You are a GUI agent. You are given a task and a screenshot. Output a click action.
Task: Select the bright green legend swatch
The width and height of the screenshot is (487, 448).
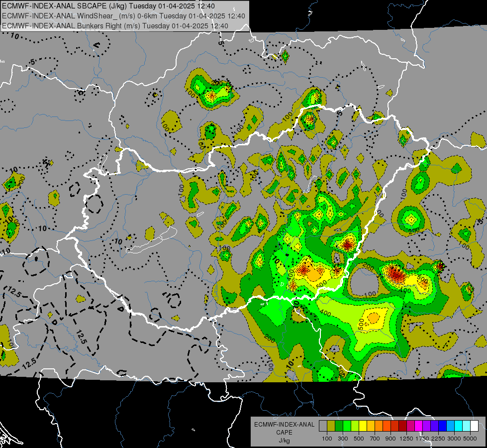[347, 426]
